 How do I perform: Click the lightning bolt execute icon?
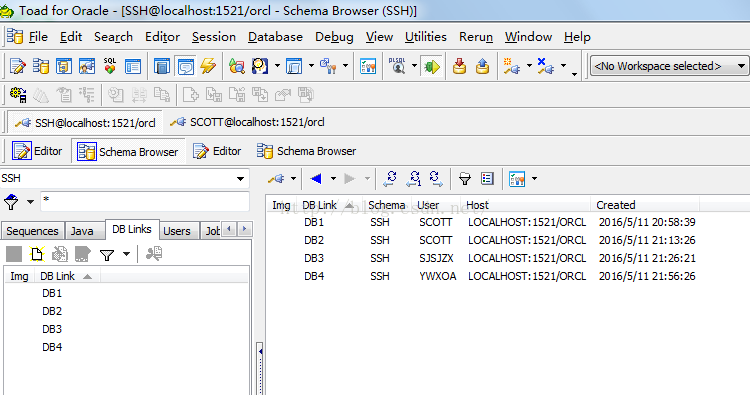(208, 66)
